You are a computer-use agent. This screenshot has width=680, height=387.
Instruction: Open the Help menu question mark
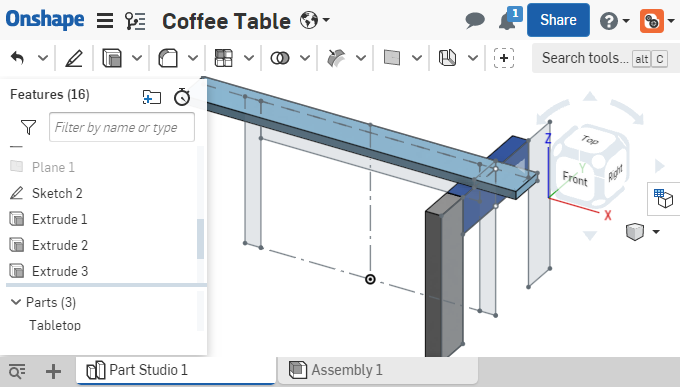click(609, 20)
